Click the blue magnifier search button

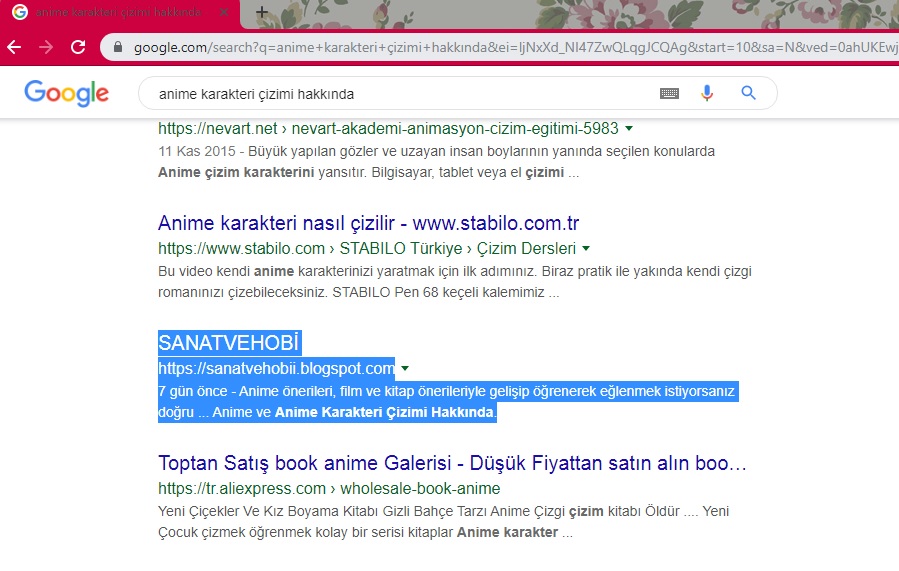point(748,93)
